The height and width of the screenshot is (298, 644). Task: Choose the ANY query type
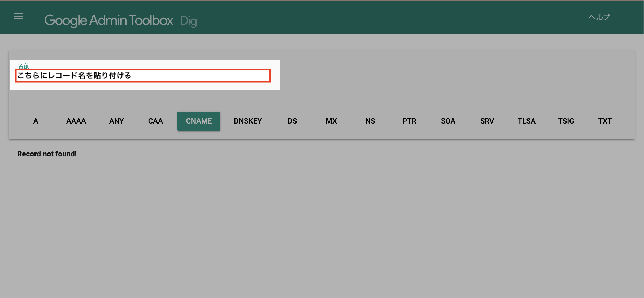coord(116,121)
